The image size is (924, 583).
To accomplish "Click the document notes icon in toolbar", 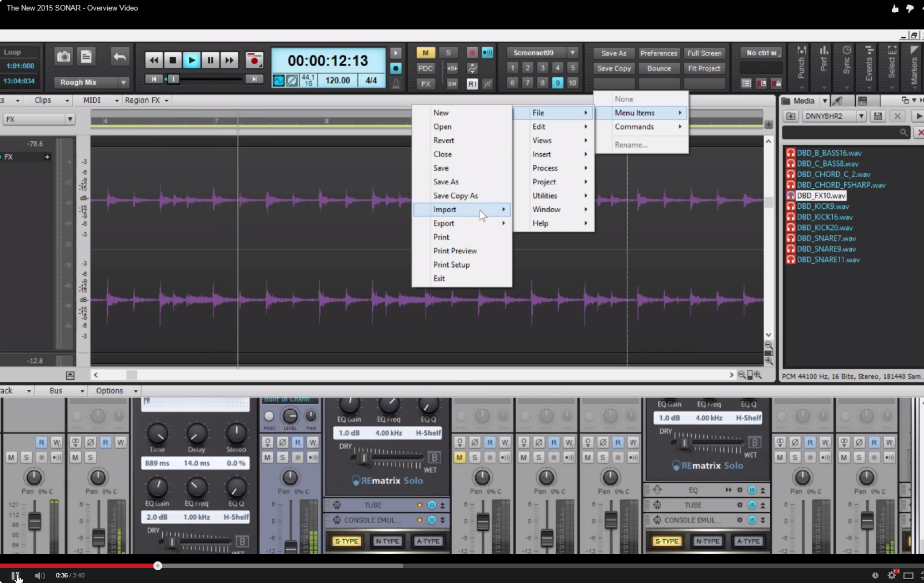I will coord(86,57).
